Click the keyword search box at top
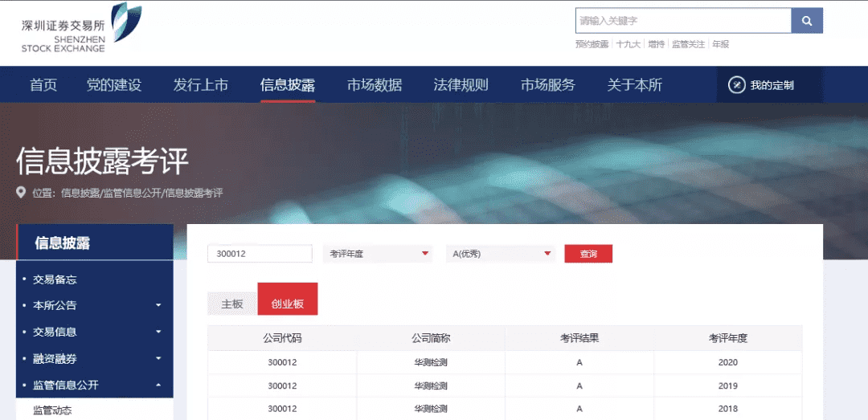The width and height of the screenshot is (868, 420). (x=683, y=21)
